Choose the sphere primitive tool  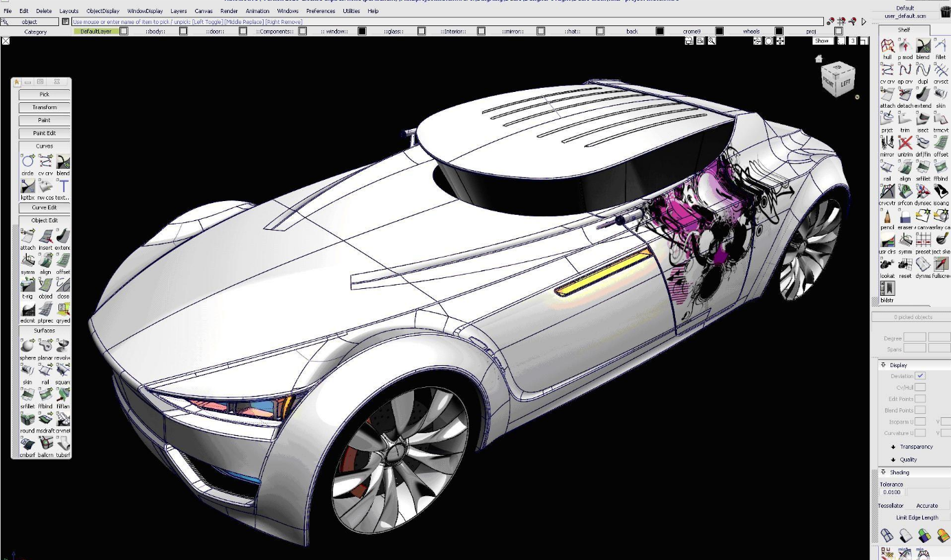[27, 346]
